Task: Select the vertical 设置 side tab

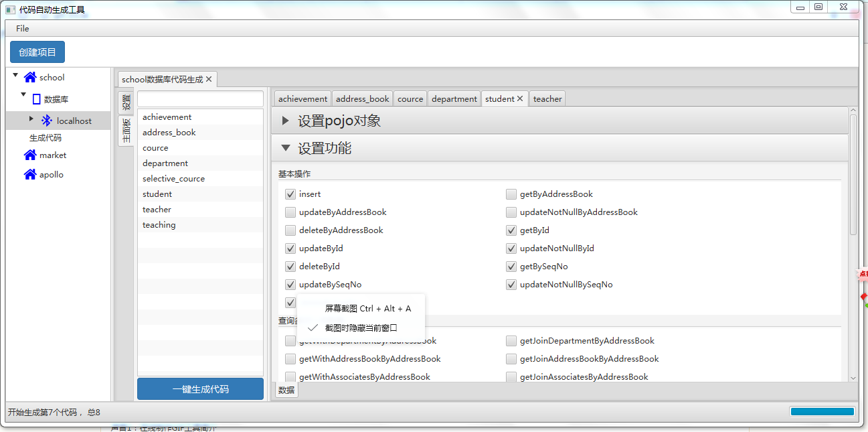Action: [126, 102]
